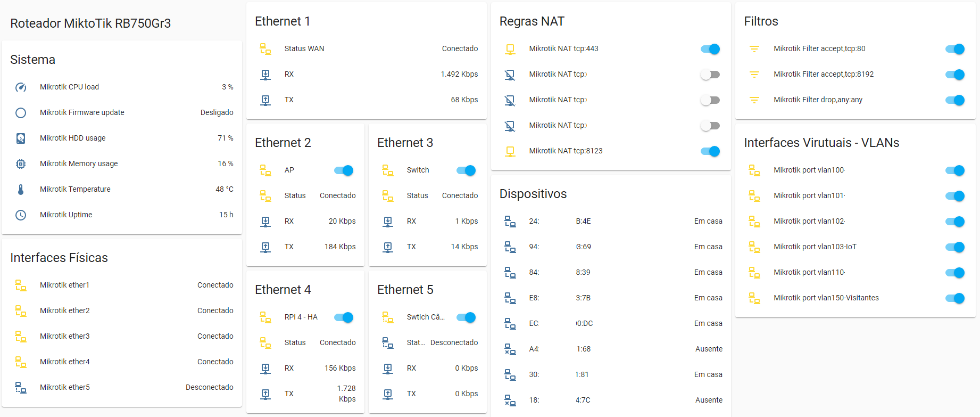This screenshot has width=980, height=417.
Task: Click the vlan100 port network icon
Action: tap(754, 170)
